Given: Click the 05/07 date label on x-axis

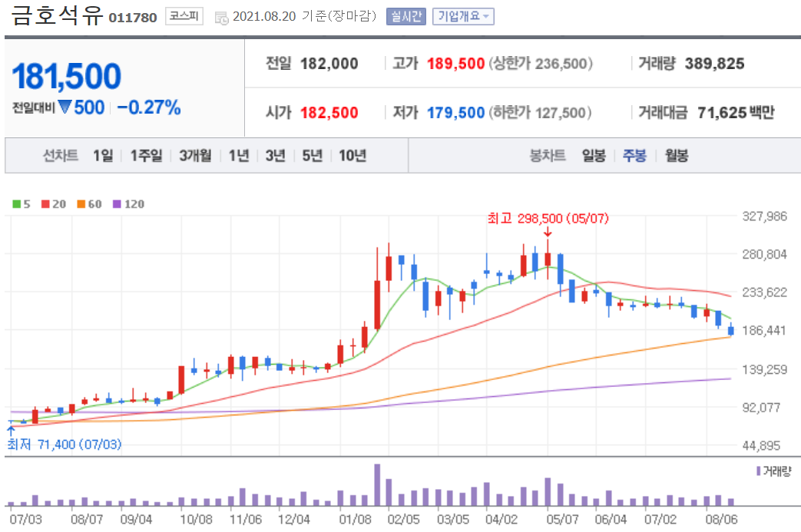Looking at the screenshot, I should click(562, 520).
